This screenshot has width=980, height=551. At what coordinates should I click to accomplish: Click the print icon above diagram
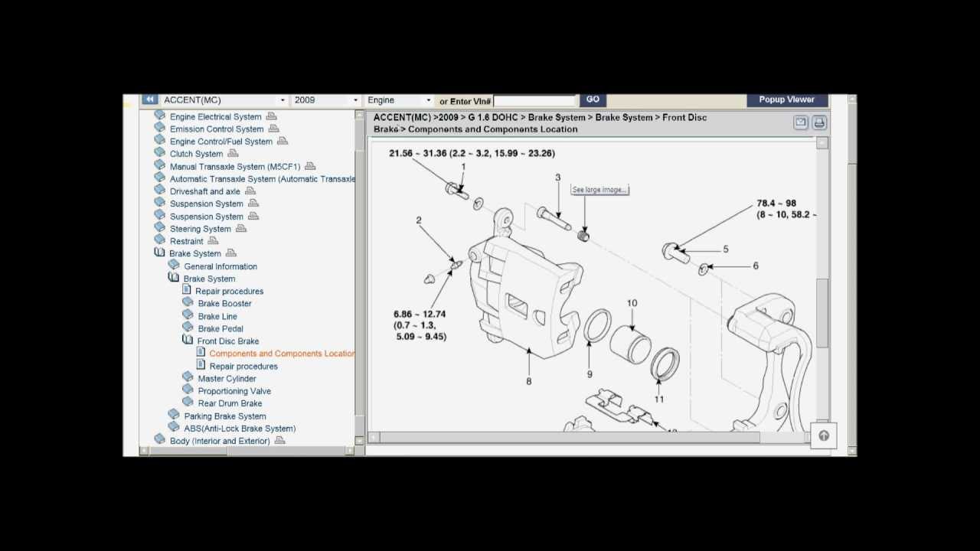[x=819, y=122]
